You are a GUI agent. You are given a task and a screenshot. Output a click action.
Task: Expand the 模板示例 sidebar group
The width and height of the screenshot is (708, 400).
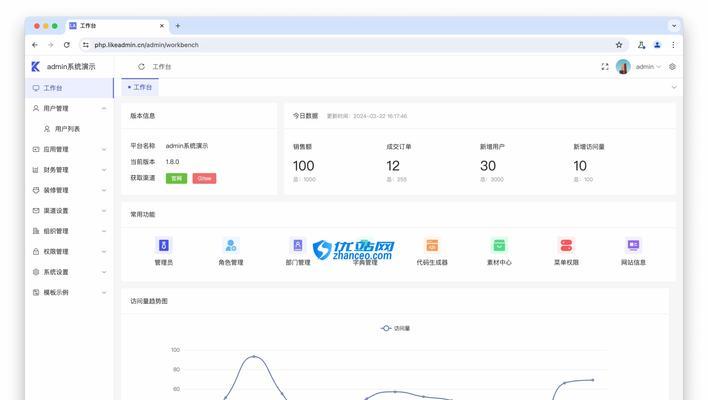pos(104,293)
